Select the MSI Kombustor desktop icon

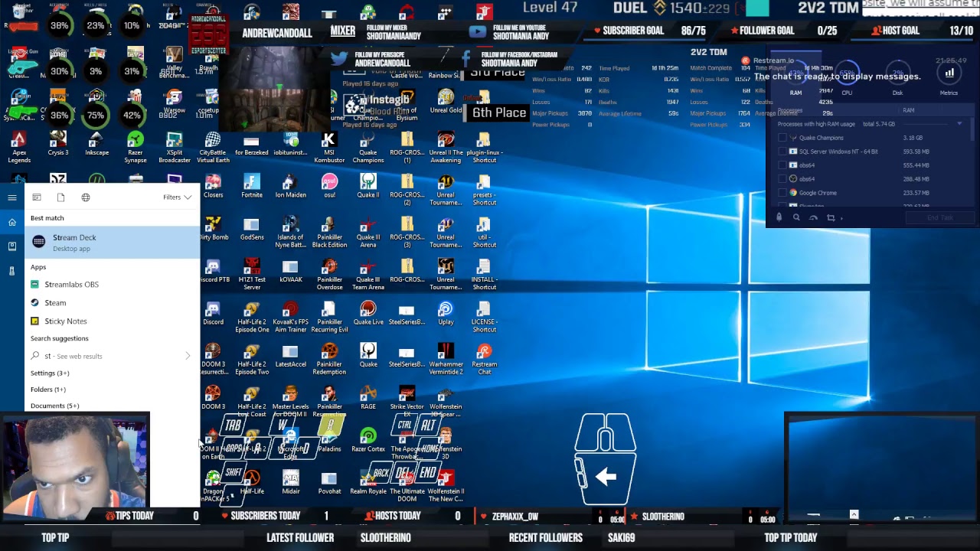pyautogui.click(x=329, y=147)
